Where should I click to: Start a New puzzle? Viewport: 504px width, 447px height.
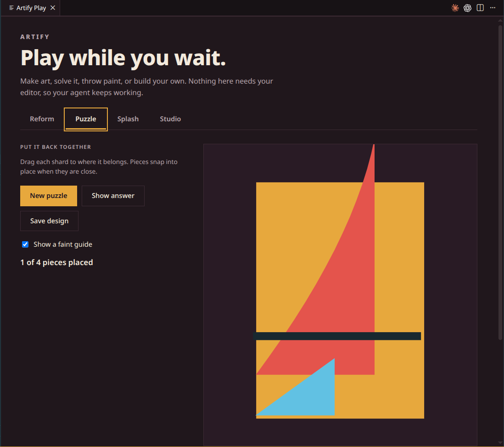click(x=49, y=196)
